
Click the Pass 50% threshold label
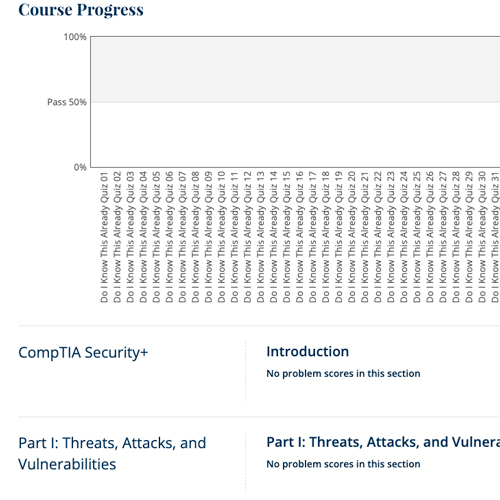(67, 102)
